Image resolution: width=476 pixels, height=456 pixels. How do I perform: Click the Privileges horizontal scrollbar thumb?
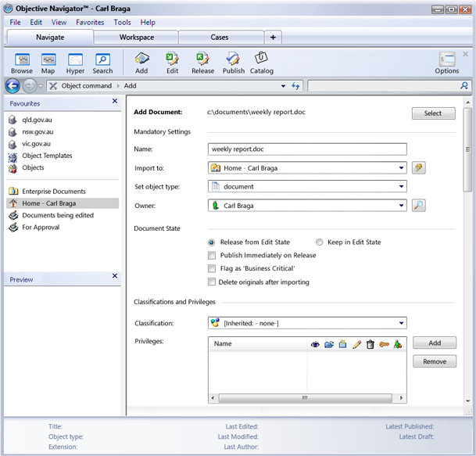[305, 397]
